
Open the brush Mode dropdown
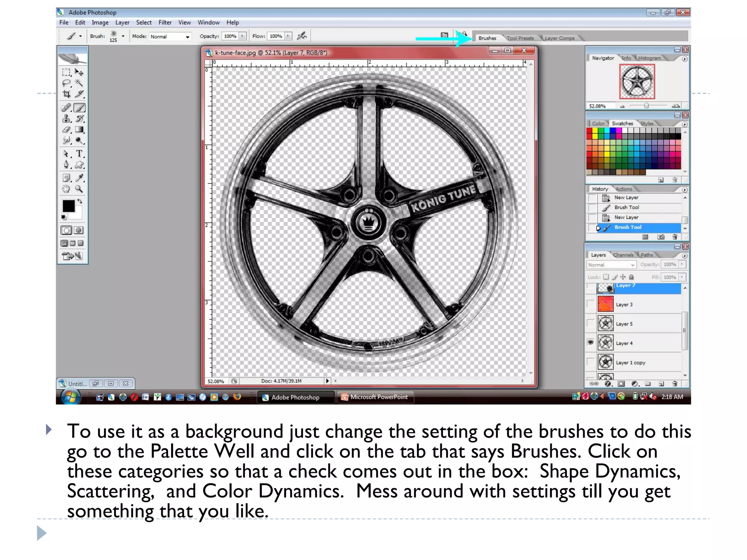pos(187,36)
